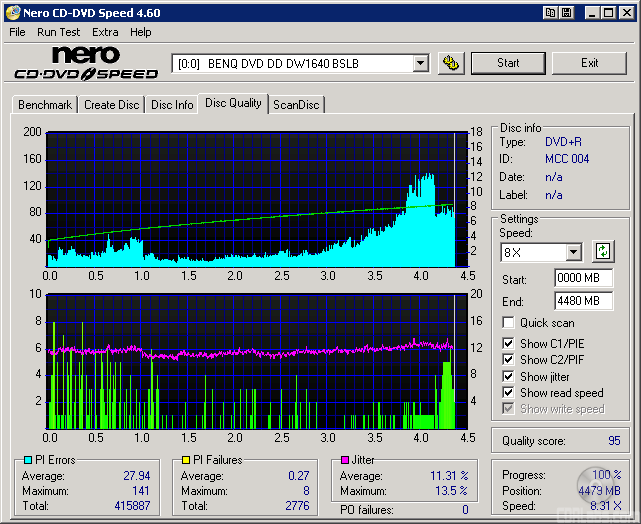This screenshot has height=524, width=641.
Task: Switch to the Benchmark tab
Action: click(45, 105)
